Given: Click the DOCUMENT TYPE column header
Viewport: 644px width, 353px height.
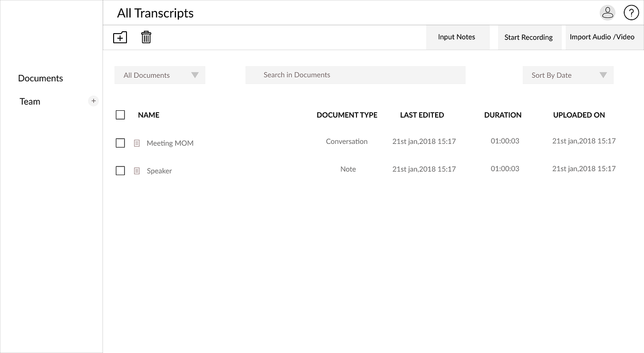Looking at the screenshot, I should coord(347,115).
